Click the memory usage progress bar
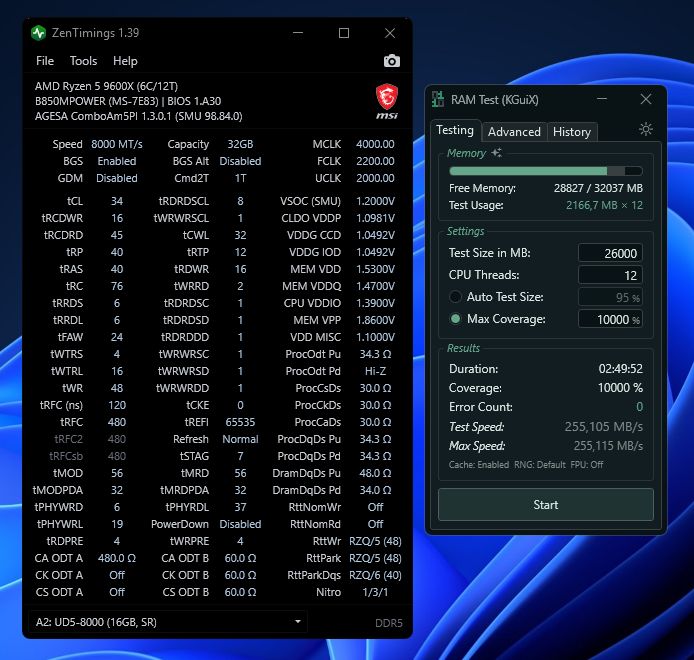Image resolution: width=694 pixels, height=660 pixels. 546,171
